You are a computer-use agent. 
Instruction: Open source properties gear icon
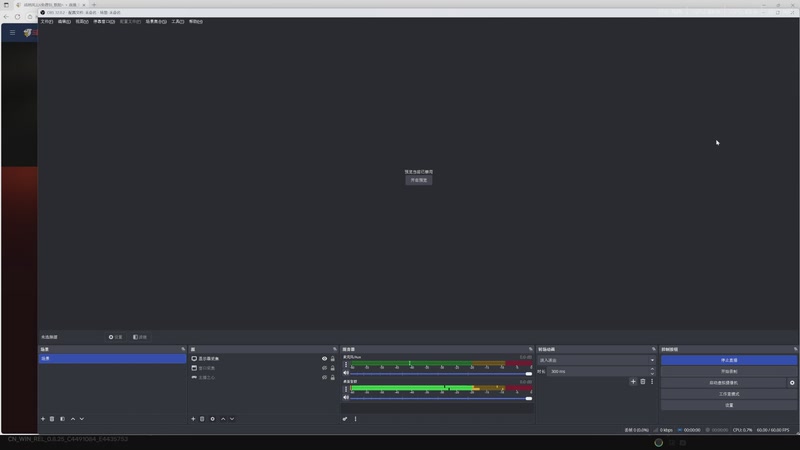(213, 419)
